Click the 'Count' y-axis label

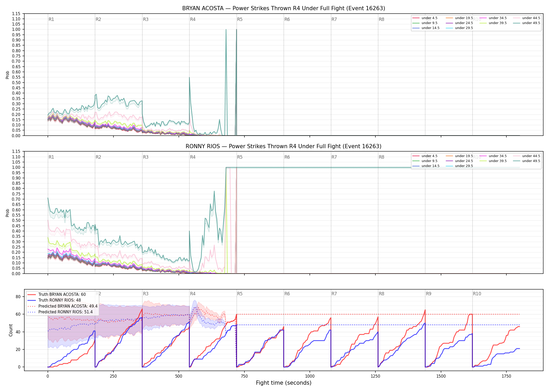[x=11, y=330]
